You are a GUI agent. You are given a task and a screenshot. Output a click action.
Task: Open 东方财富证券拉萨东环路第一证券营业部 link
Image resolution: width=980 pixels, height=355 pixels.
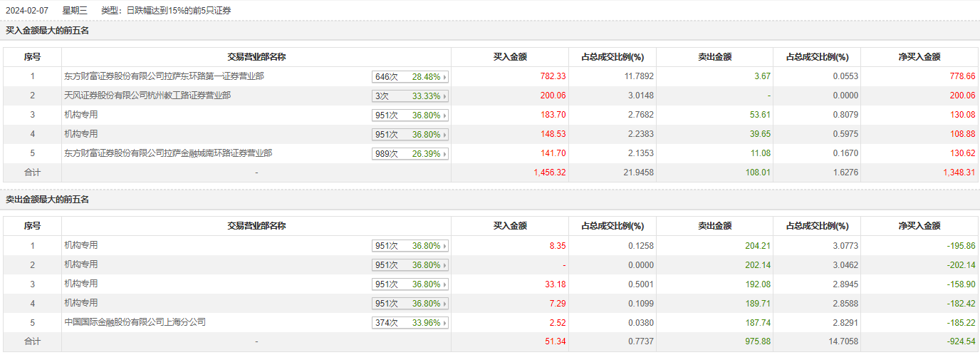tap(164, 76)
